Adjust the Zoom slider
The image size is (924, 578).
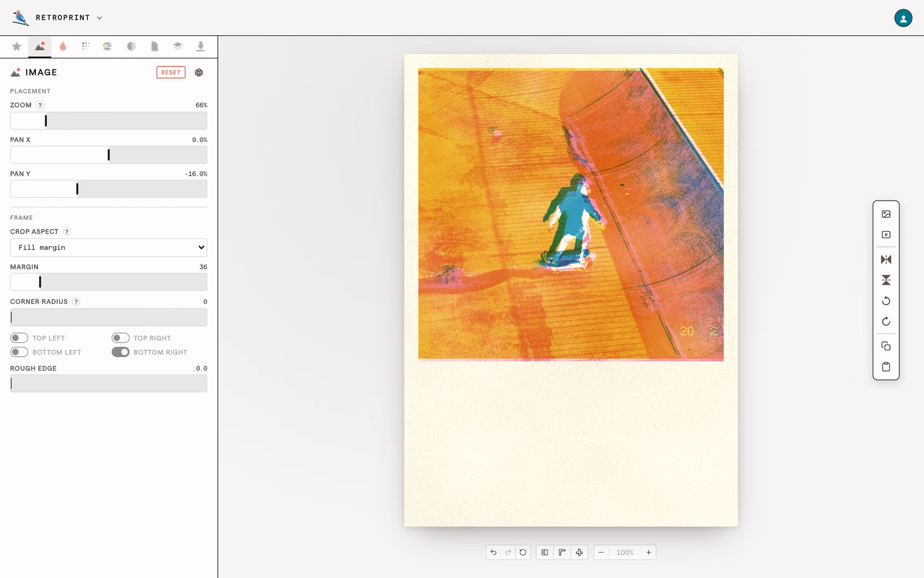tap(109, 121)
